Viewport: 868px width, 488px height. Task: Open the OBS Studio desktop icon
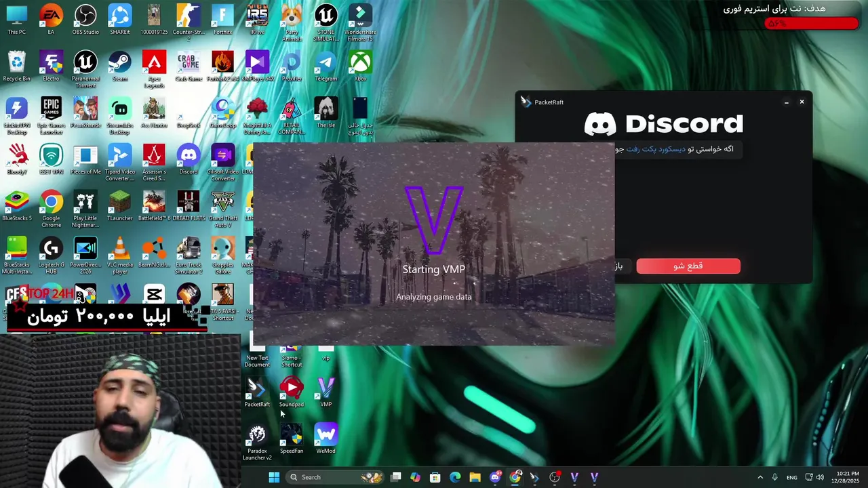coord(85,19)
